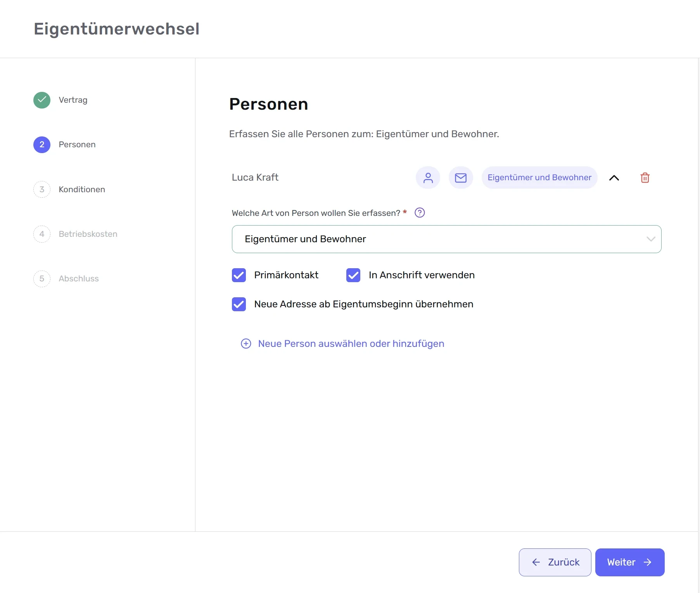Go to the Vertrag step

point(73,100)
